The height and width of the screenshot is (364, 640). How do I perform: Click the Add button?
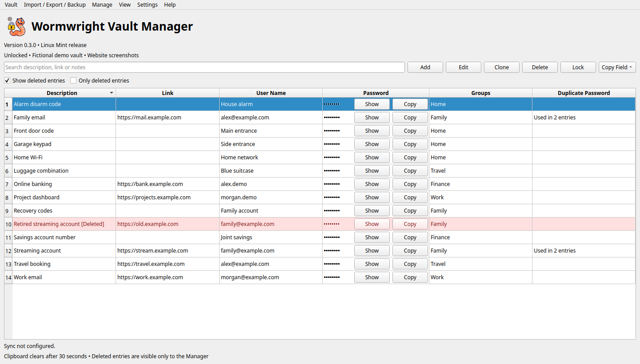[x=425, y=67]
